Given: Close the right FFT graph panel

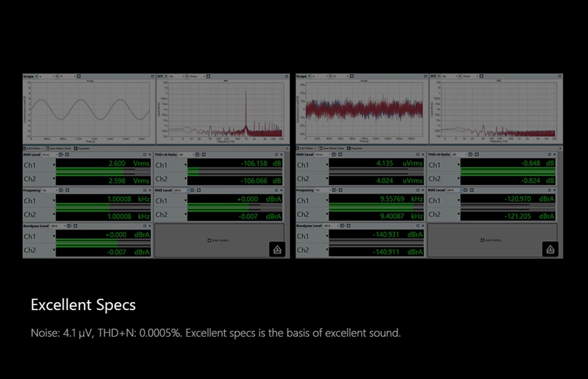Looking at the screenshot, I should [561, 77].
